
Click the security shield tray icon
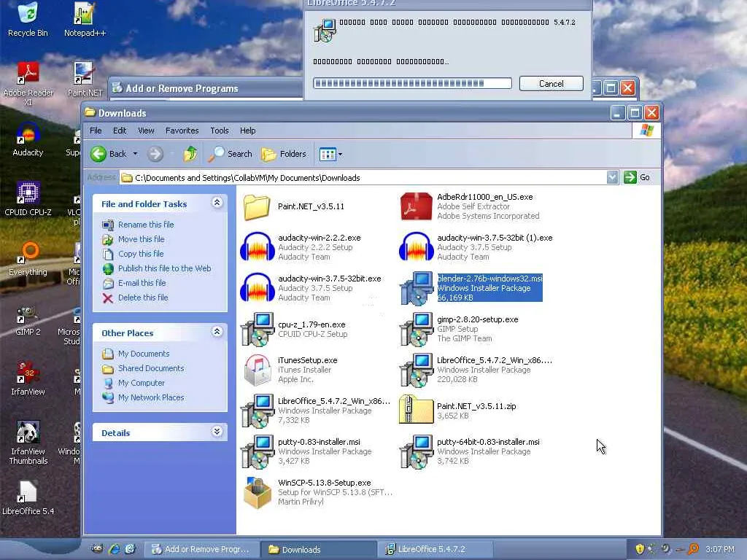click(640, 549)
